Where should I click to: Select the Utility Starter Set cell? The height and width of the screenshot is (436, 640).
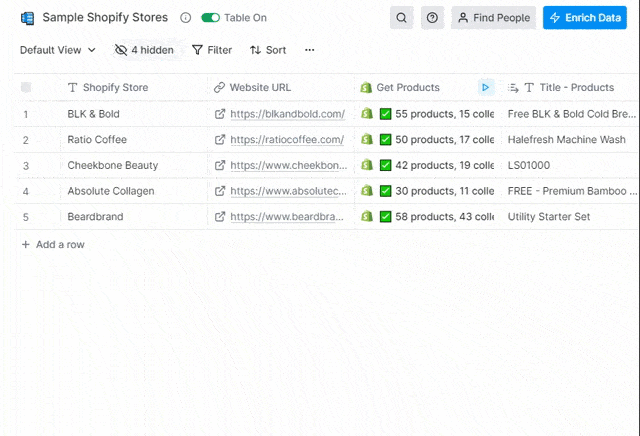571,217
